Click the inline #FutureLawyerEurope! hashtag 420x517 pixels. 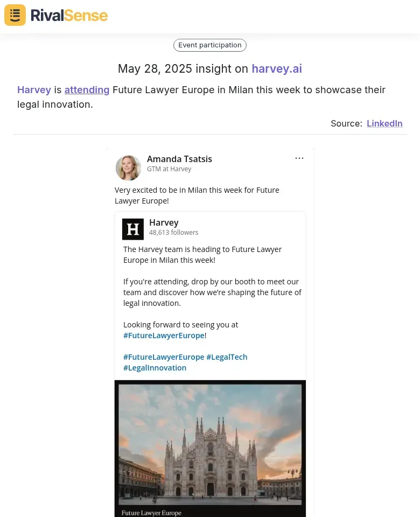(x=165, y=336)
